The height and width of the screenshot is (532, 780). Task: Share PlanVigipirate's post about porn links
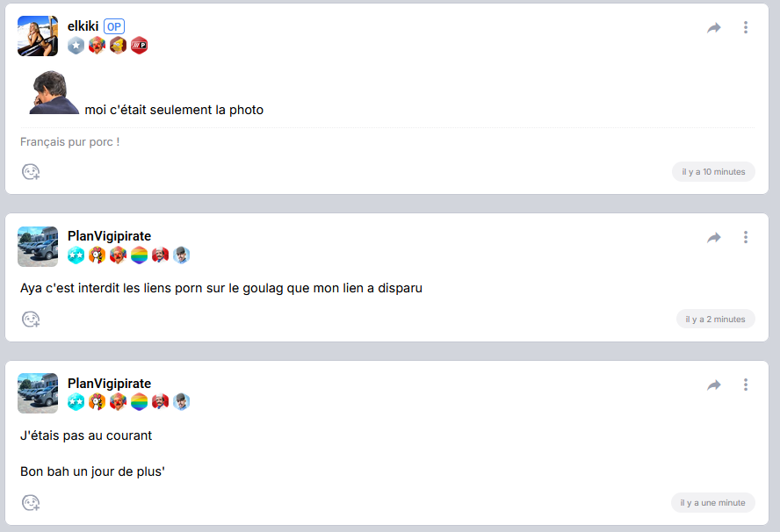tap(714, 238)
